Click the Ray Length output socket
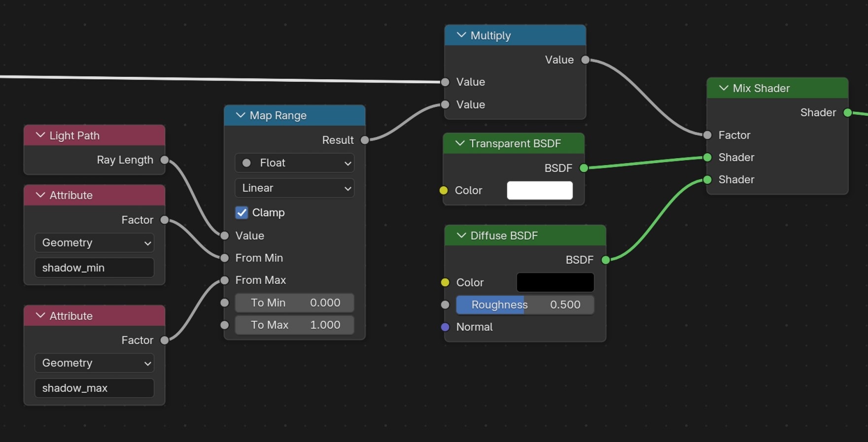868x442 pixels. tap(165, 160)
